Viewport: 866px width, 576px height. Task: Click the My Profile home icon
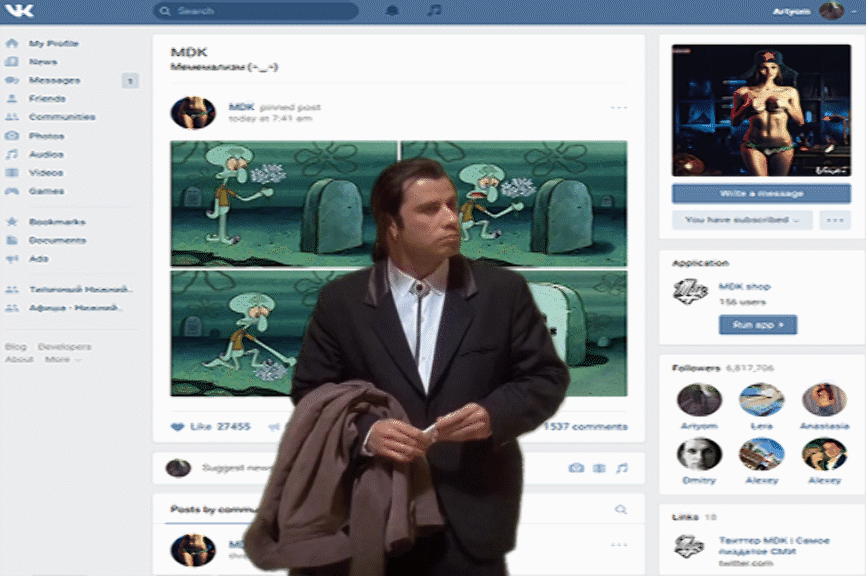click(12, 43)
